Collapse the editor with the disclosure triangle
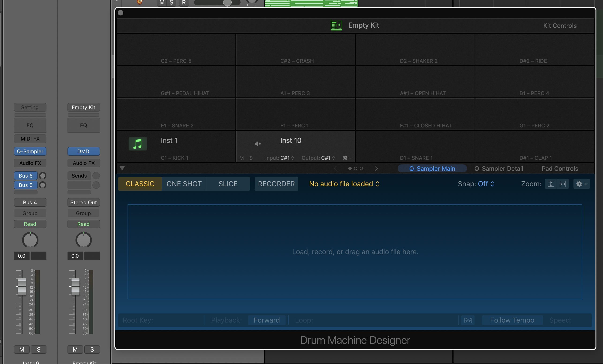The height and width of the screenshot is (364, 603). coord(122,168)
